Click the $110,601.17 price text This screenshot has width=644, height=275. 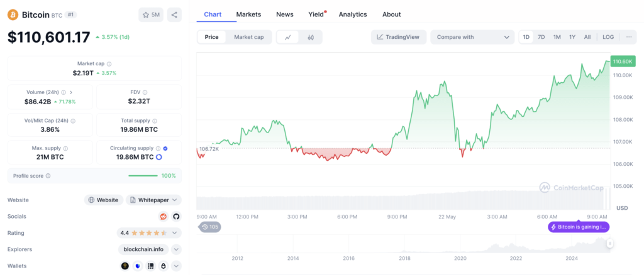point(49,37)
